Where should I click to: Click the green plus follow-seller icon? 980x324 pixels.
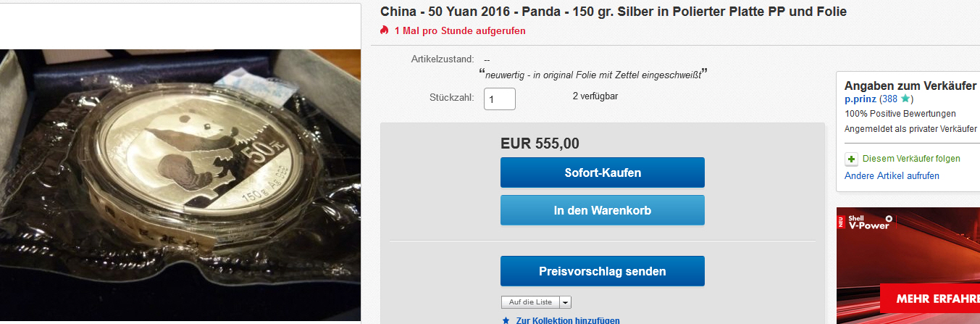pyautogui.click(x=851, y=159)
